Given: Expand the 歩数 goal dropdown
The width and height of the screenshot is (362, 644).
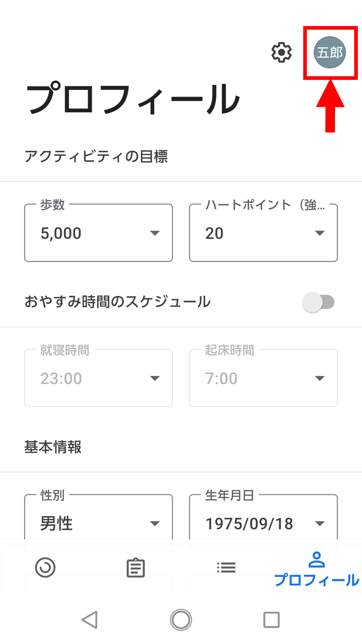Looking at the screenshot, I should tap(98, 233).
